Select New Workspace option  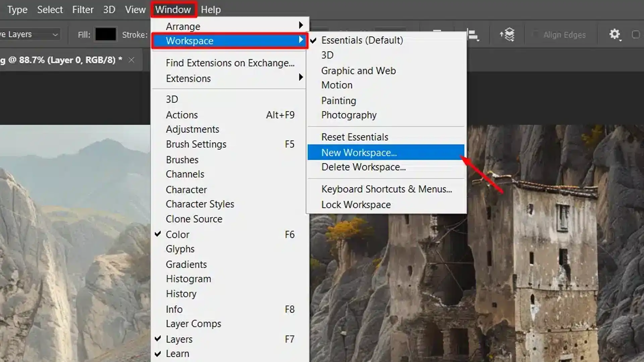coord(359,153)
